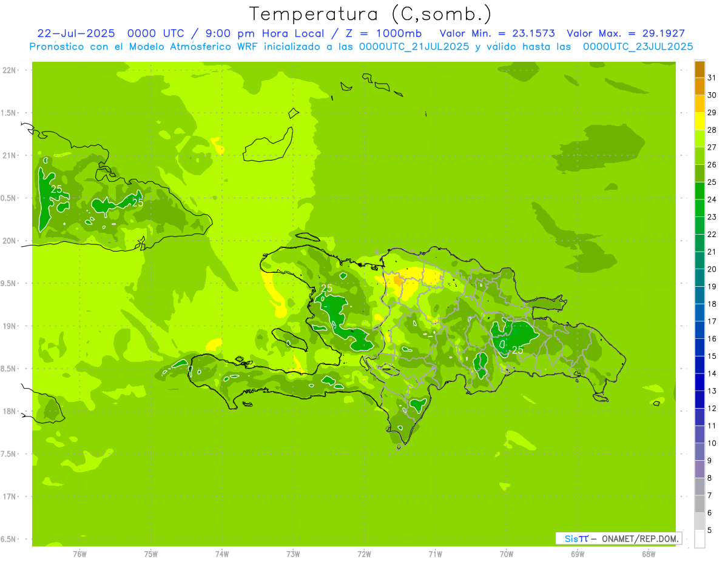728x562 pixels.
Task: Click the 76W longitude axis label
Action: [79, 554]
